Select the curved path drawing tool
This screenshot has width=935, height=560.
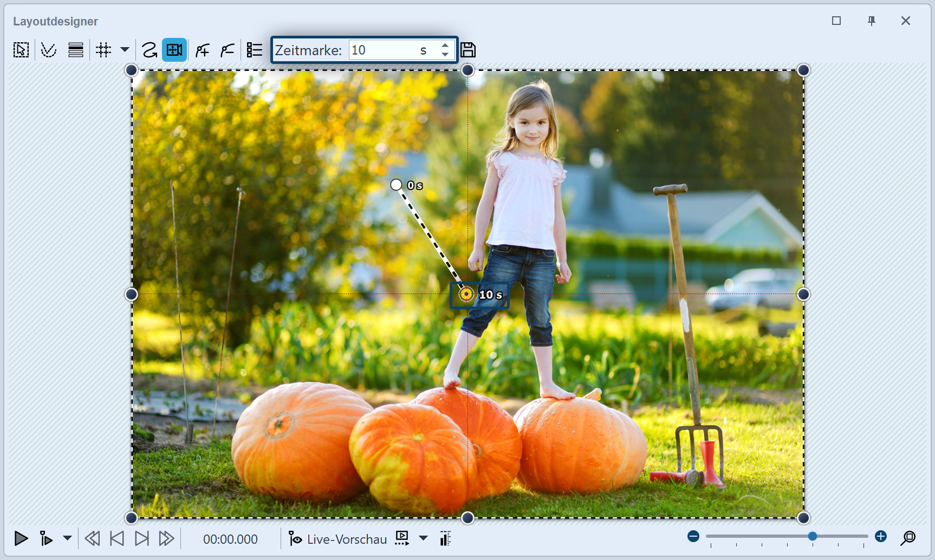coord(149,50)
